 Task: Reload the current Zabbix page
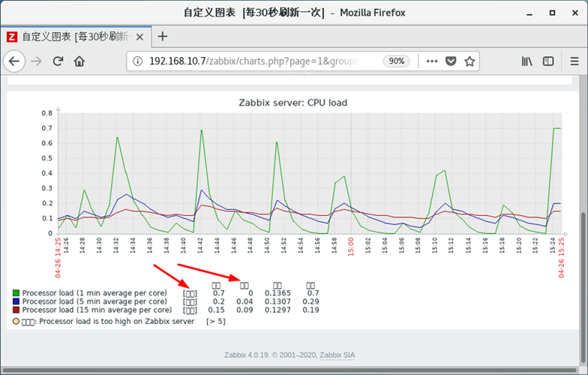coord(58,61)
